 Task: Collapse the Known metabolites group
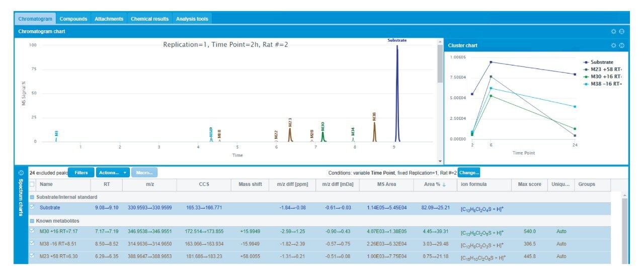[32, 221]
